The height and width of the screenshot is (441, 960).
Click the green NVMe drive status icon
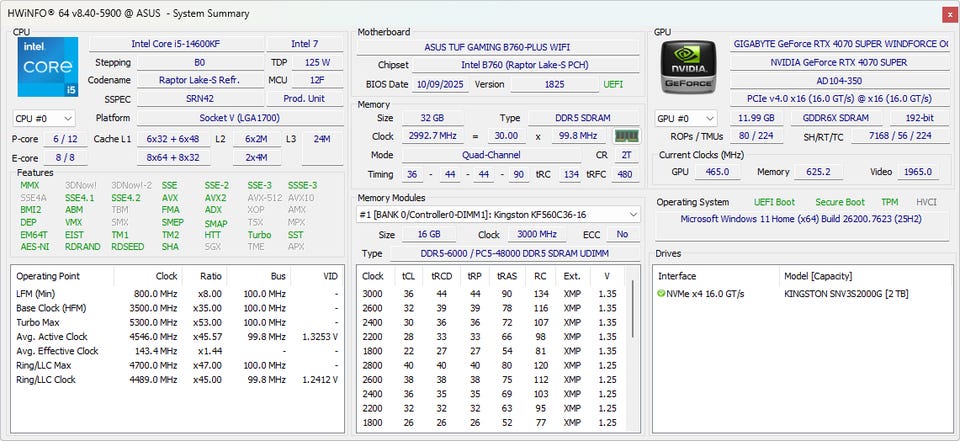click(661, 294)
